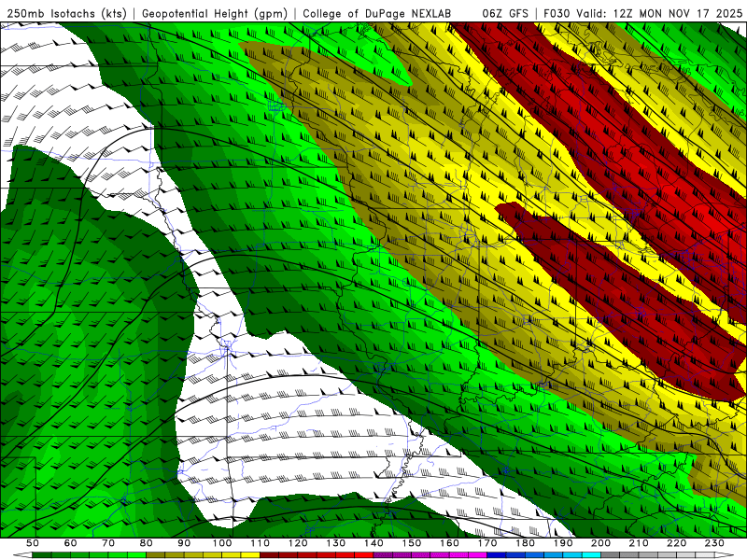This screenshot has height=560, width=747.
Task: Click the 110 label on the color scale
Action: pyautogui.click(x=261, y=543)
